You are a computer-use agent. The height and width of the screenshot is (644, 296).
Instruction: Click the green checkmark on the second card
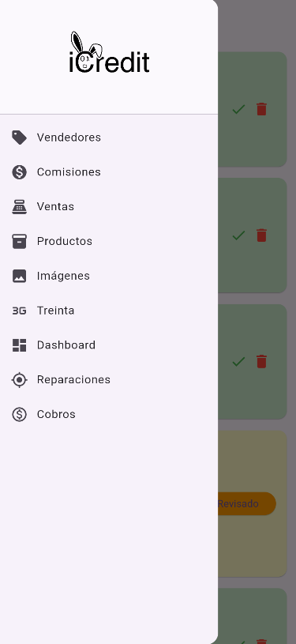(238, 235)
